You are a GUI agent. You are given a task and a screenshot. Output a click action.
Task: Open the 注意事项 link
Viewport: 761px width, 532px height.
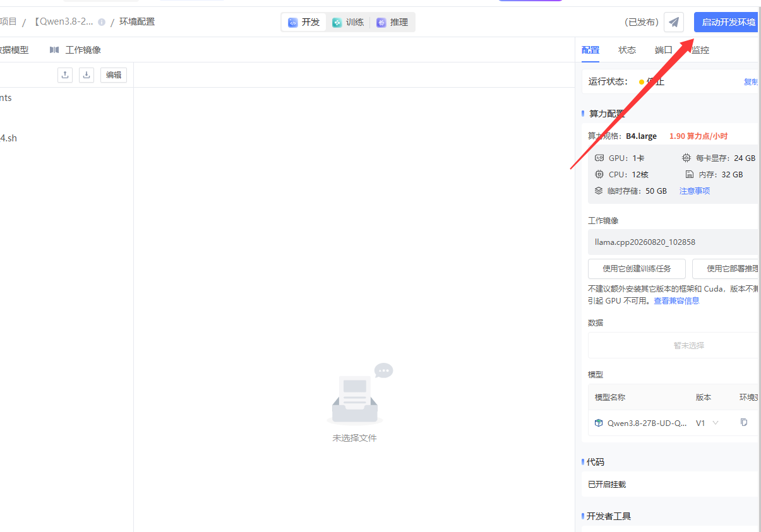695,191
